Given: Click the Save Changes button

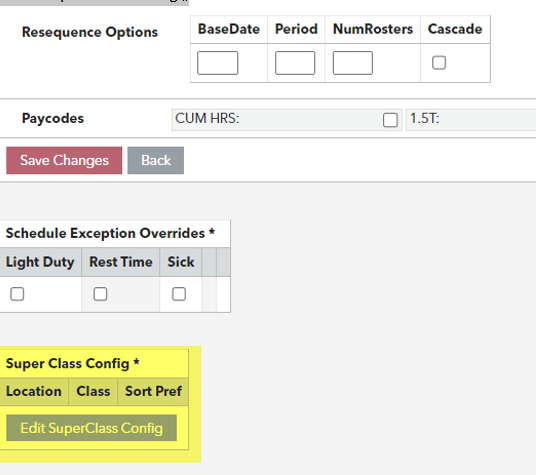Looking at the screenshot, I should 64,160.
